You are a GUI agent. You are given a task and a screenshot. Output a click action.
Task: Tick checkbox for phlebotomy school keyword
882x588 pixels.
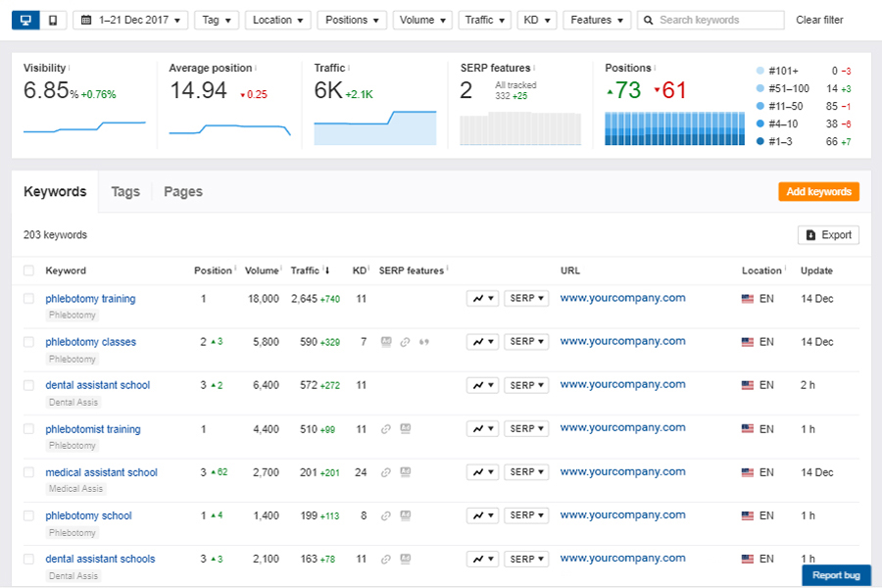28,515
